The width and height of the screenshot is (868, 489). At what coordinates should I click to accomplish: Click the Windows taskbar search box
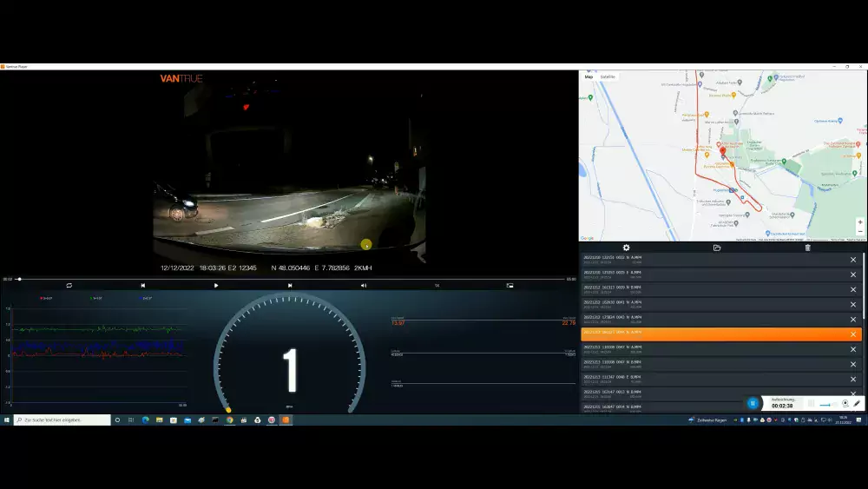coord(62,420)
